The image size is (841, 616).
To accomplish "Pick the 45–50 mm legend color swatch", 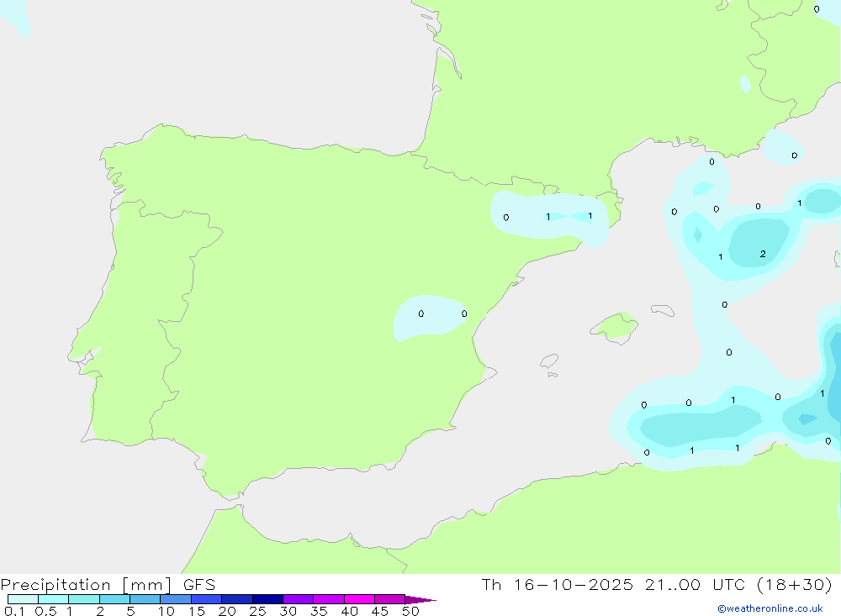I will tap(389, 599).
